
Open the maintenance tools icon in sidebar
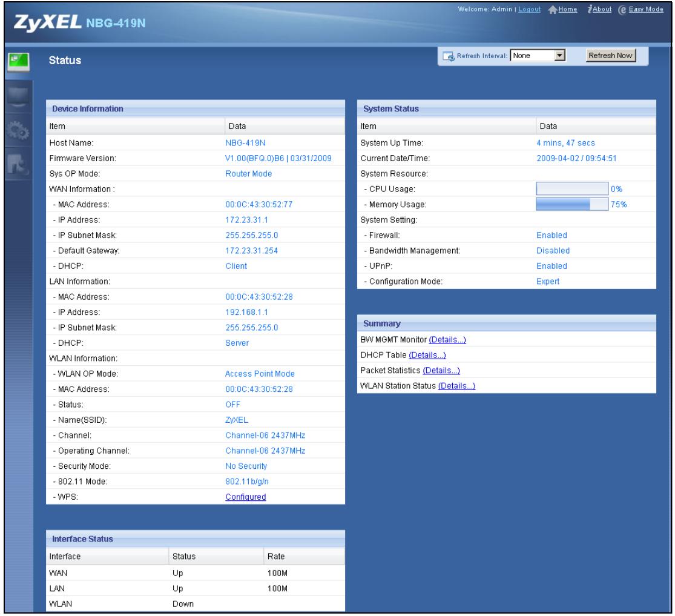[18, 164]
